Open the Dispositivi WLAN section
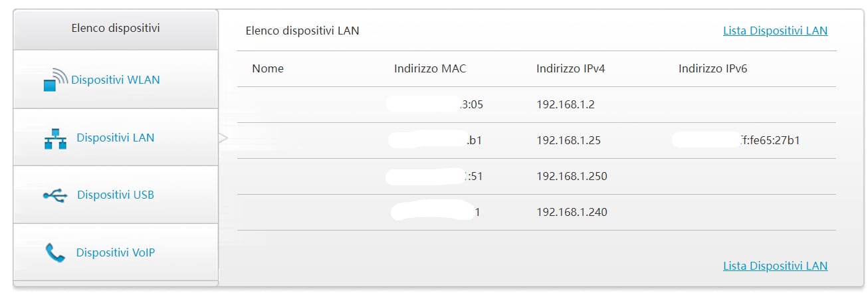 click(116, 80)
